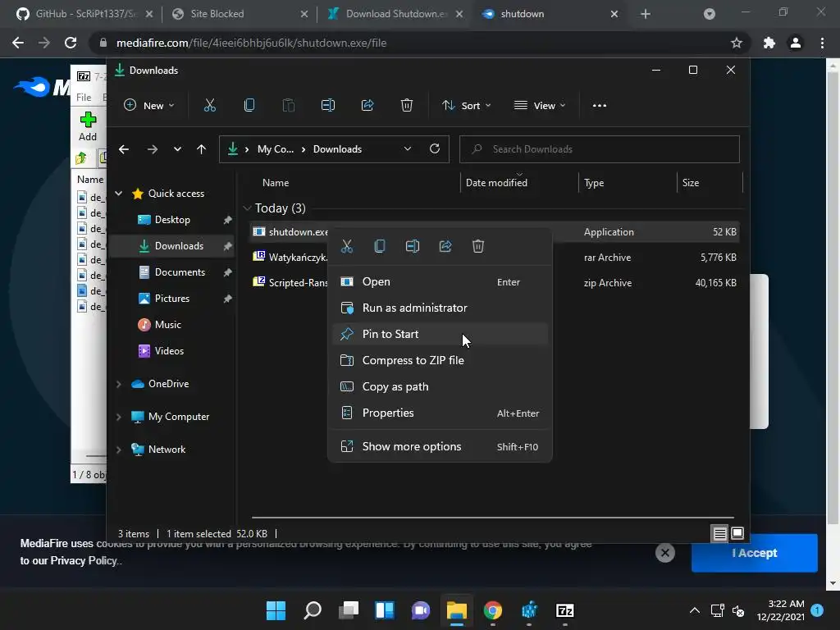This screenshot has width=840, height=630.
Task: Open Chrome extensions puzzle icon
Action: tap(769, 43)
